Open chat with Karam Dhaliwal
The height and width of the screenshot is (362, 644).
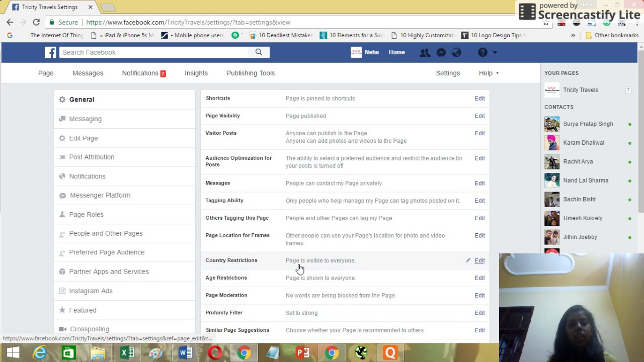588,143
